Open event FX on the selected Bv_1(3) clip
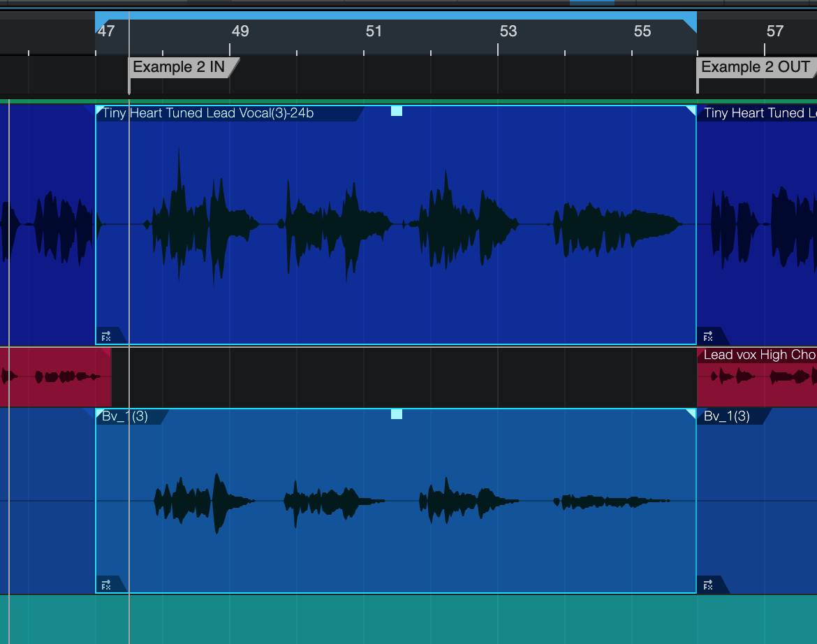Viewport: 817px width, 644px height. point(106,585)
